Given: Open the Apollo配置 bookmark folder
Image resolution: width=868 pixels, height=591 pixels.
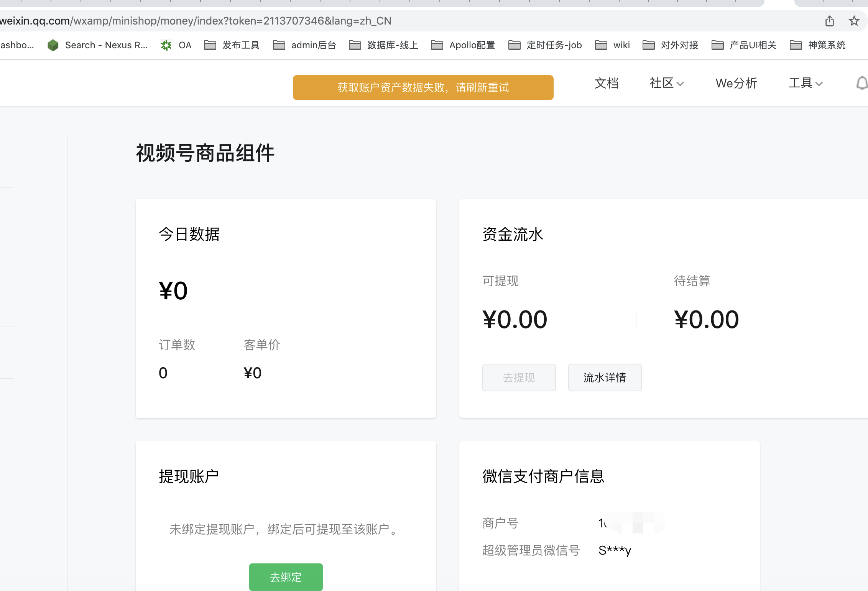Looking at the screenshot, I should point(463,45).
